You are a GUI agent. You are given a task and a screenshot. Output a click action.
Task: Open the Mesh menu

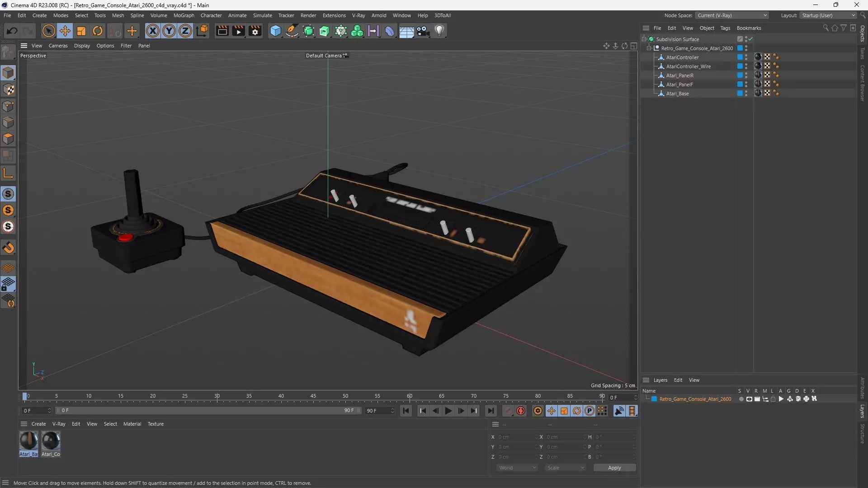118,15
